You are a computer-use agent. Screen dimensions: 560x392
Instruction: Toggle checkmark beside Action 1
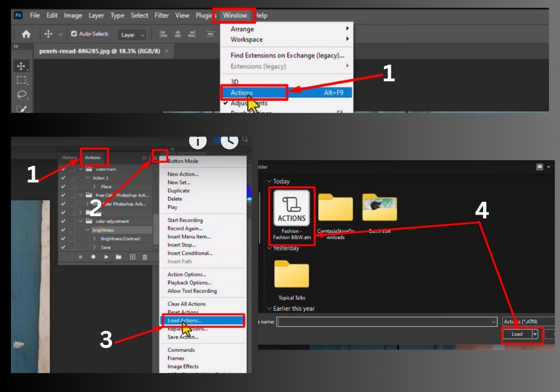pos(63,177)
